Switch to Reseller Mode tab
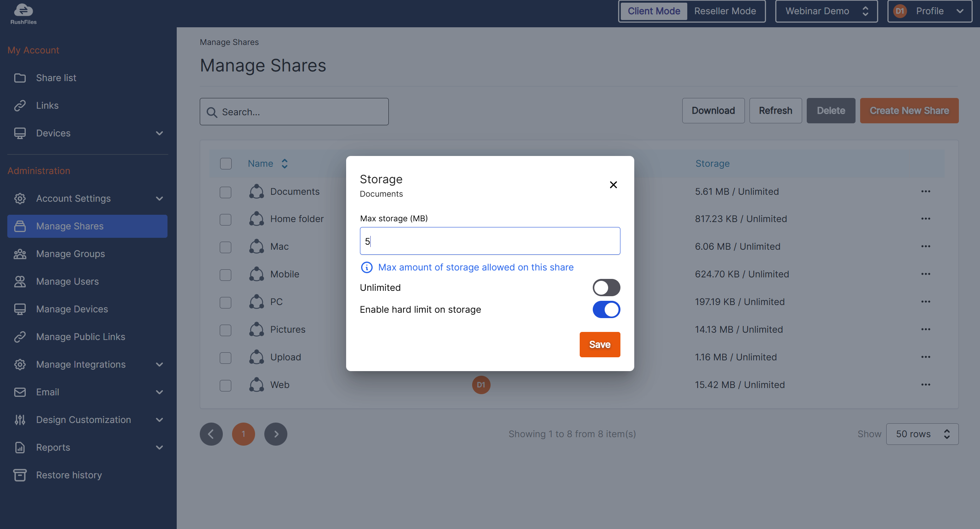This screenshot has height=529, width=980. (725, 11)
